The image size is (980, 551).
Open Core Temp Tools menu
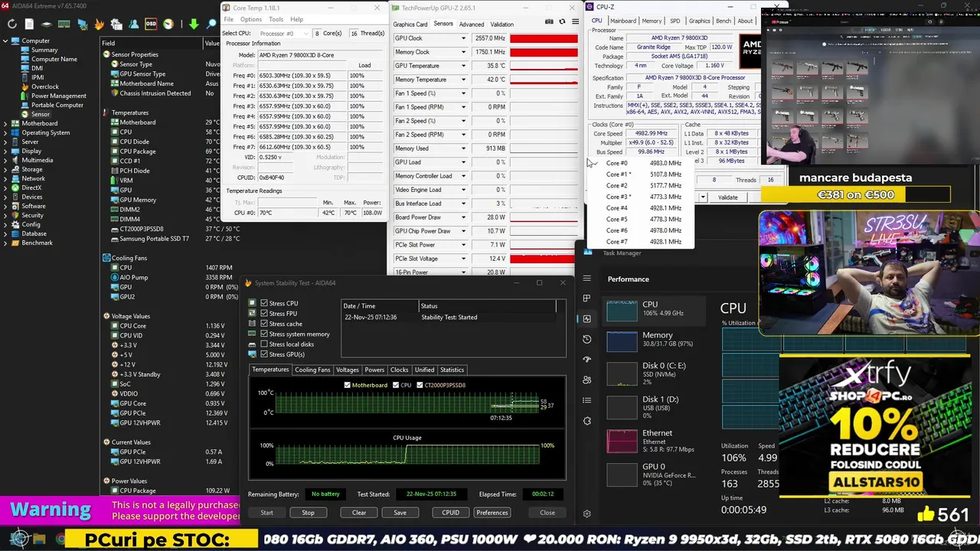pyautogui.click(x=276, y=19)
